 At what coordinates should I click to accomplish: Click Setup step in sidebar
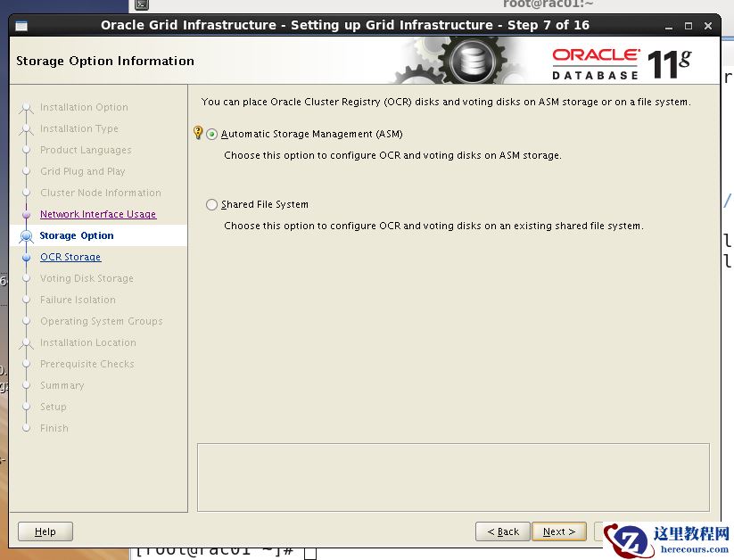point(53,407)
